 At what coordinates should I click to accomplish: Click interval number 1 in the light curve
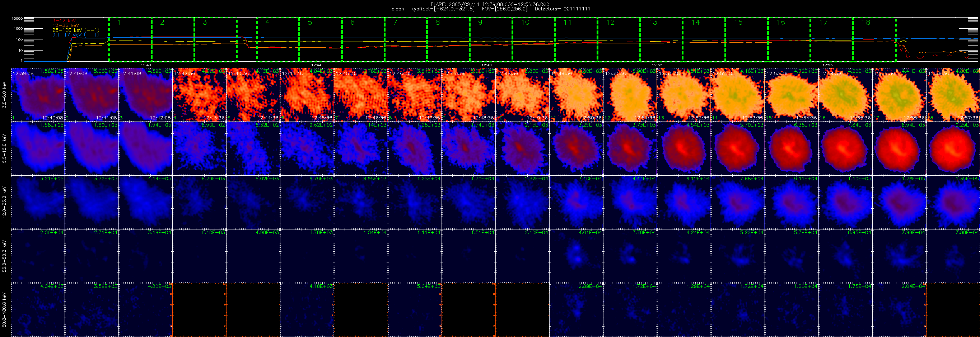point(120,23)
